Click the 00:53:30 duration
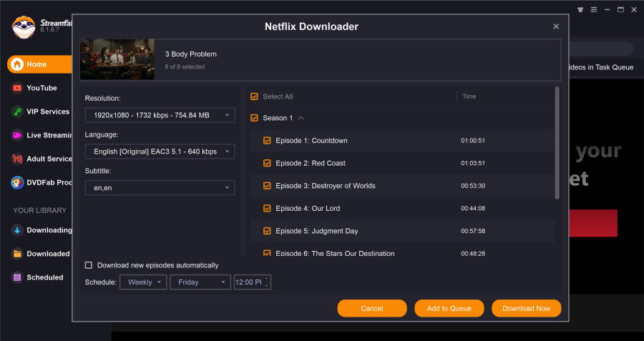This screenshot has height=341, width=644. 473,186
